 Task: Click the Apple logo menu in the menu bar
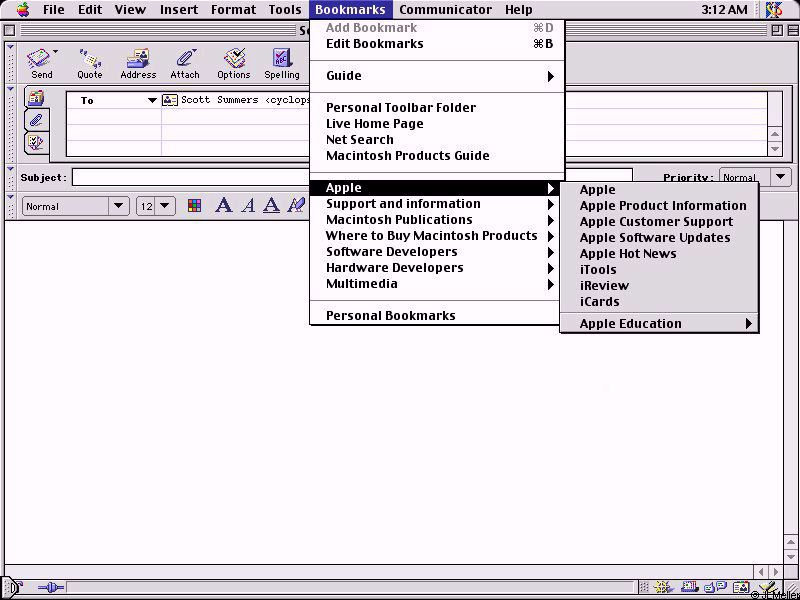pos(23,9)
